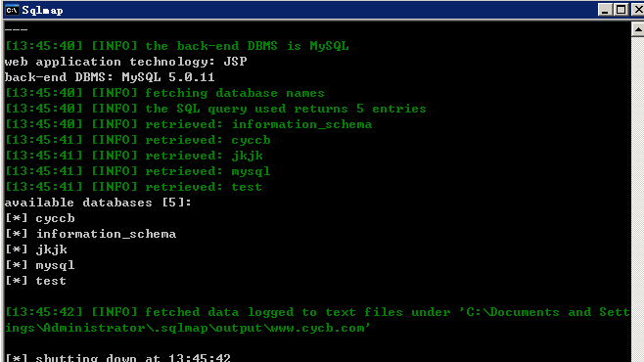Click the 'fetching database names' log line
The height and width of the screenshot is (362, 644).
(164, 93)
